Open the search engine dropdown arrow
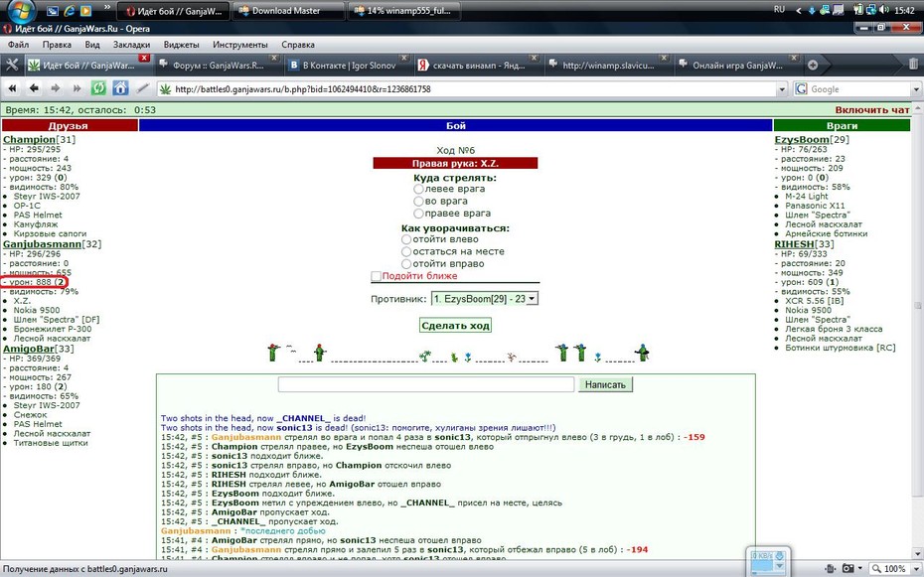The width and height of the screenshot is (924, 577). point(916,89)
